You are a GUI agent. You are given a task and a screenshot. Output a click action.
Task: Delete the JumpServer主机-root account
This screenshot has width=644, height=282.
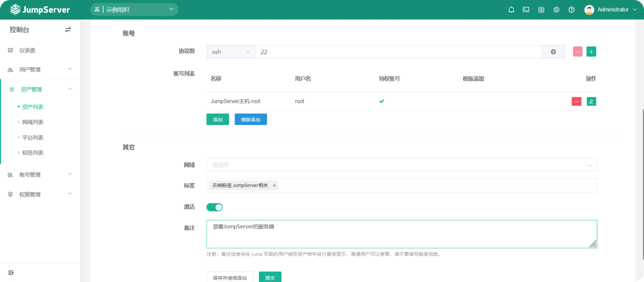click(576, 102)
